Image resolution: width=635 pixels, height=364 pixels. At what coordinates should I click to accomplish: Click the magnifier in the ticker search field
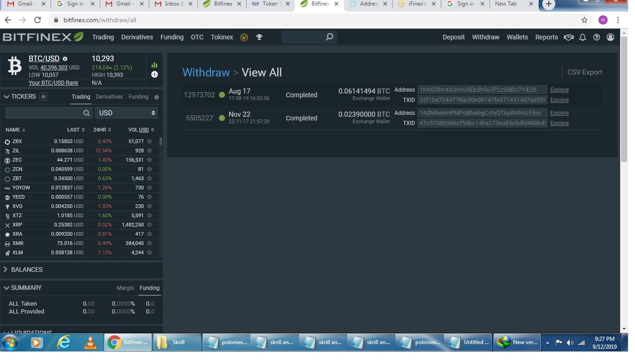tap(87, 113)
